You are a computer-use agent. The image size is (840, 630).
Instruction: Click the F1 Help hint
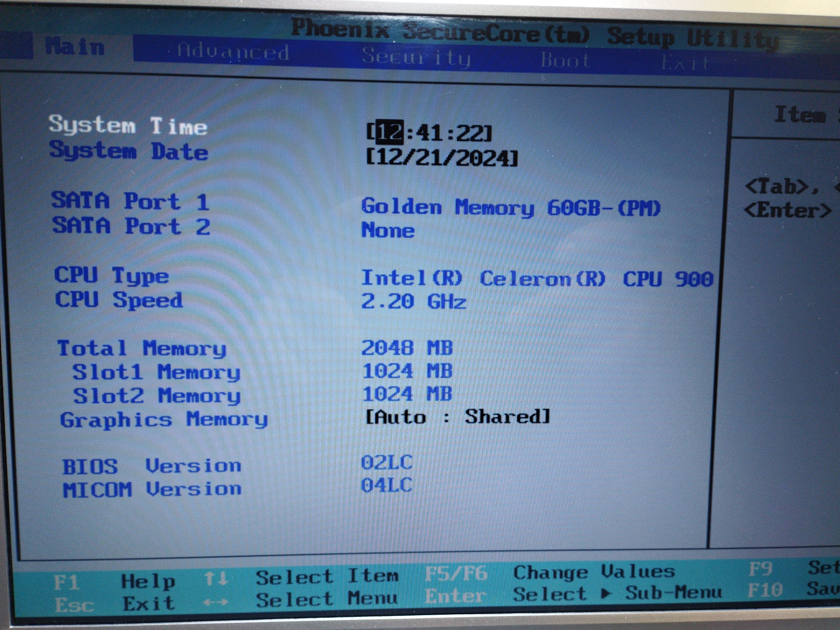(115, 582)
